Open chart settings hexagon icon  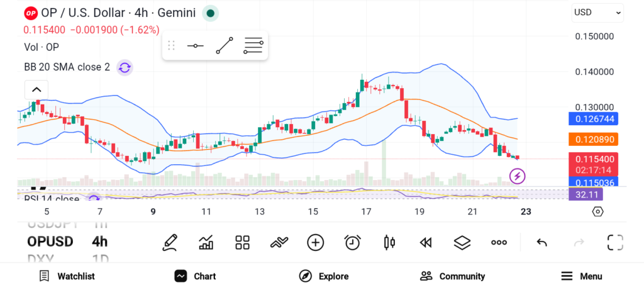(597, 211)
